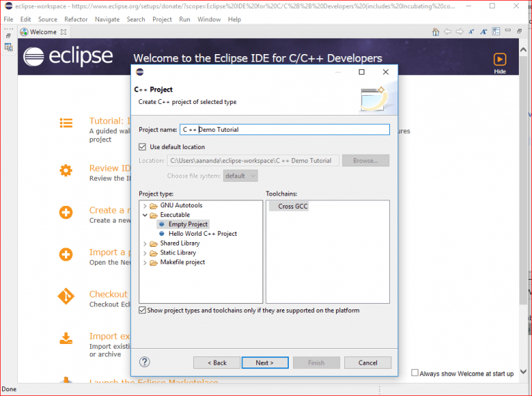Open the C/C++ perspective icon on left trim
This screenshot has height=396, width=532.
point(8,47)
